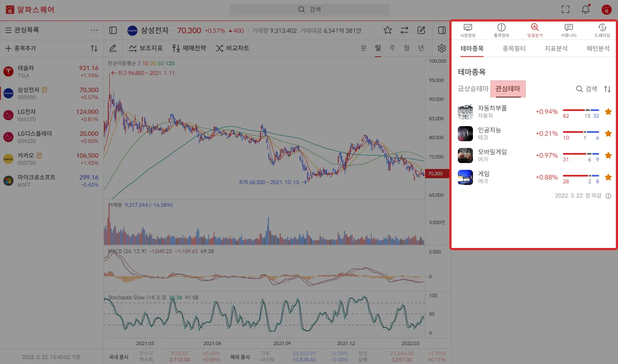Add 삼성전자 to favorites with the star
Screen dimensions: 618x364
388,30
